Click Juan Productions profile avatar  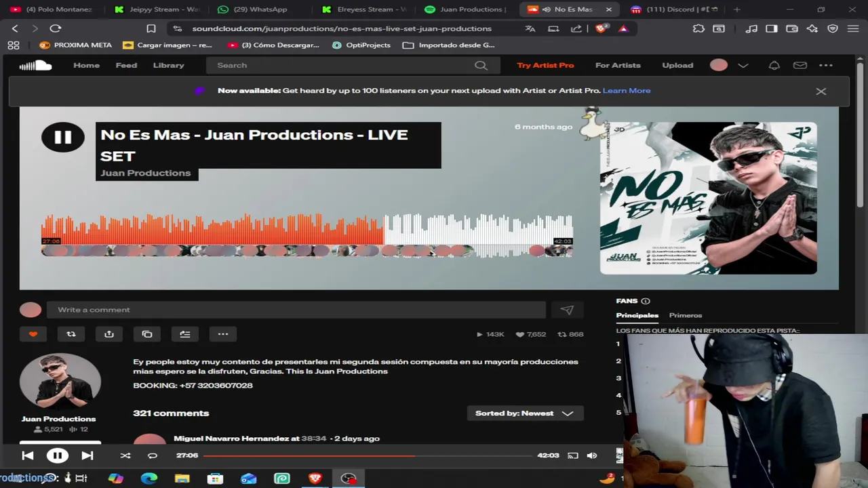click(60, 381)
